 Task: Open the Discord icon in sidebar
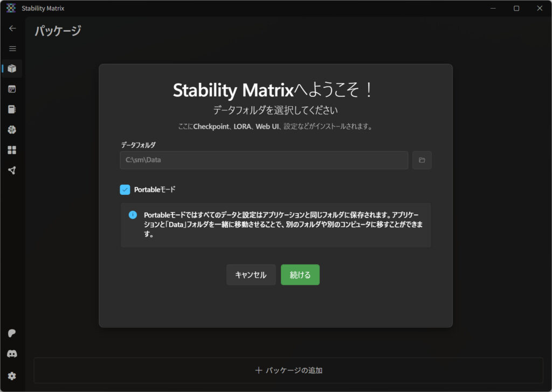12,354
